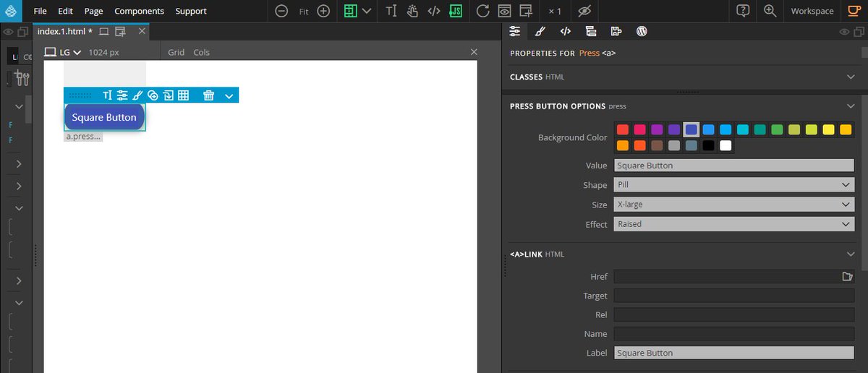
Task: Open the Support menu
Action: (191, 11)
